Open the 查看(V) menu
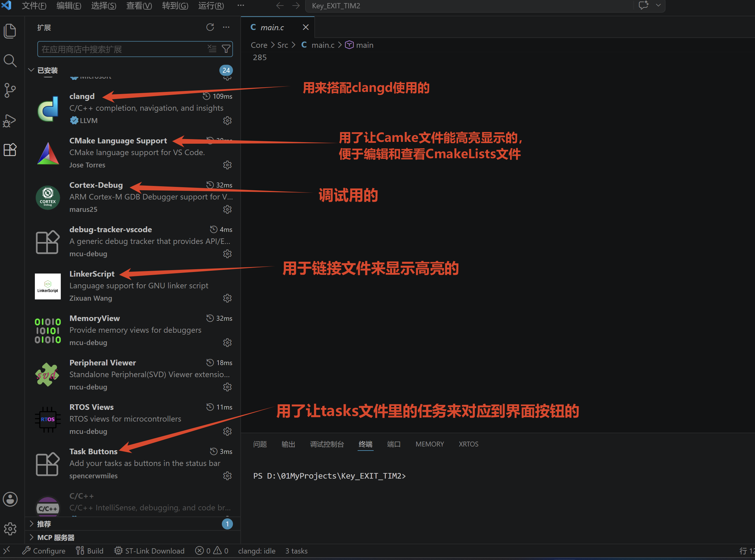The image size is (755, 560). (139, 6)
